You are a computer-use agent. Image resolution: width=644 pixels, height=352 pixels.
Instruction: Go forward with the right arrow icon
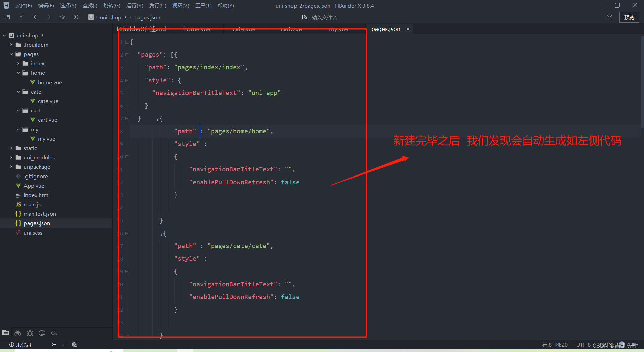(49, 17)
